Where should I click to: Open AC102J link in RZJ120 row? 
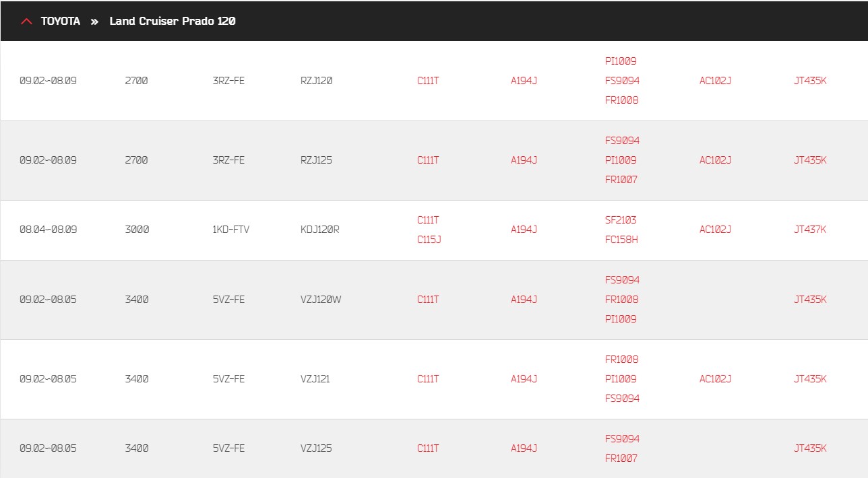pyautogui.click(x=715, y=81)
